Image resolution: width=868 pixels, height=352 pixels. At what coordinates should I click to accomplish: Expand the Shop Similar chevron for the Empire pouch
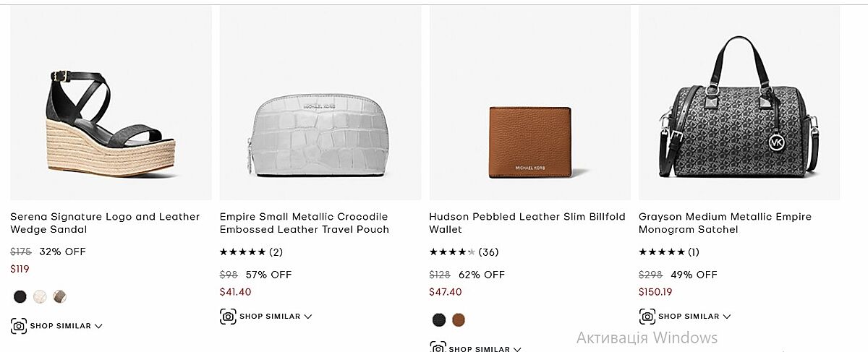pyautogui.click(x=308, y=316)
